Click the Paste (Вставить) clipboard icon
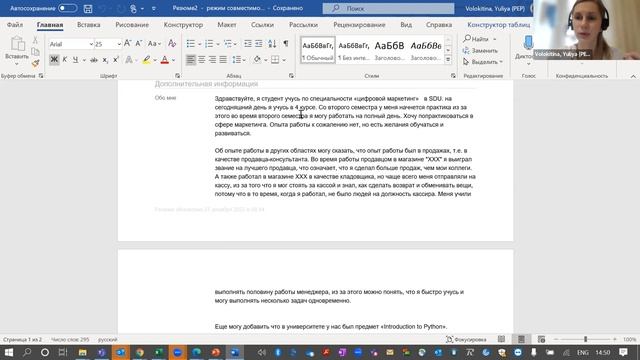640x360 pixels. pos(17,43)
